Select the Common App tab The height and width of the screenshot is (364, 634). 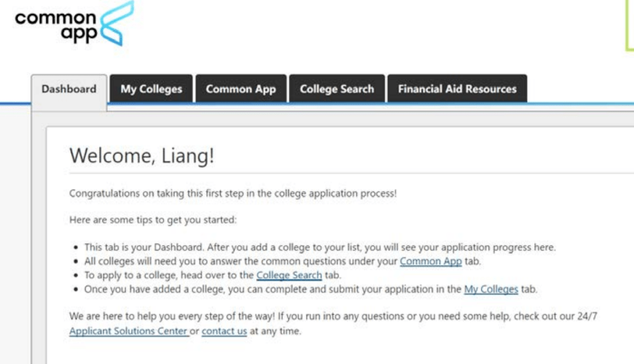(x=241, y=89)
